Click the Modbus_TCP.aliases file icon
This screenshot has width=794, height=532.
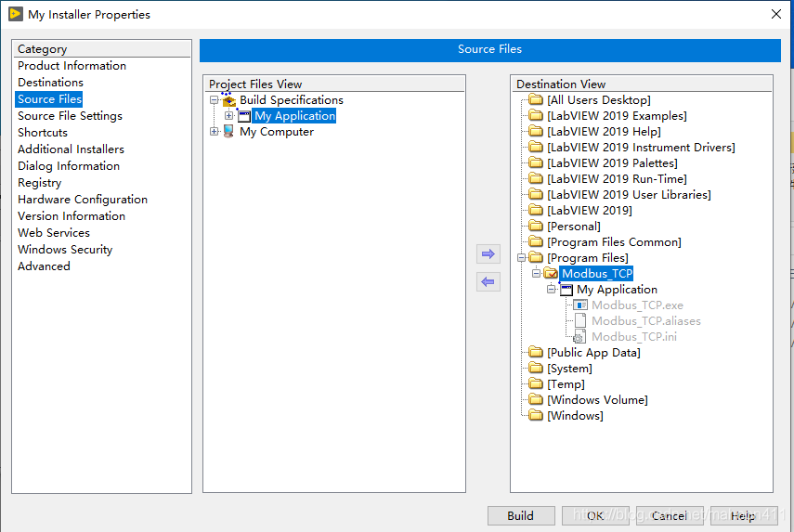580,321
